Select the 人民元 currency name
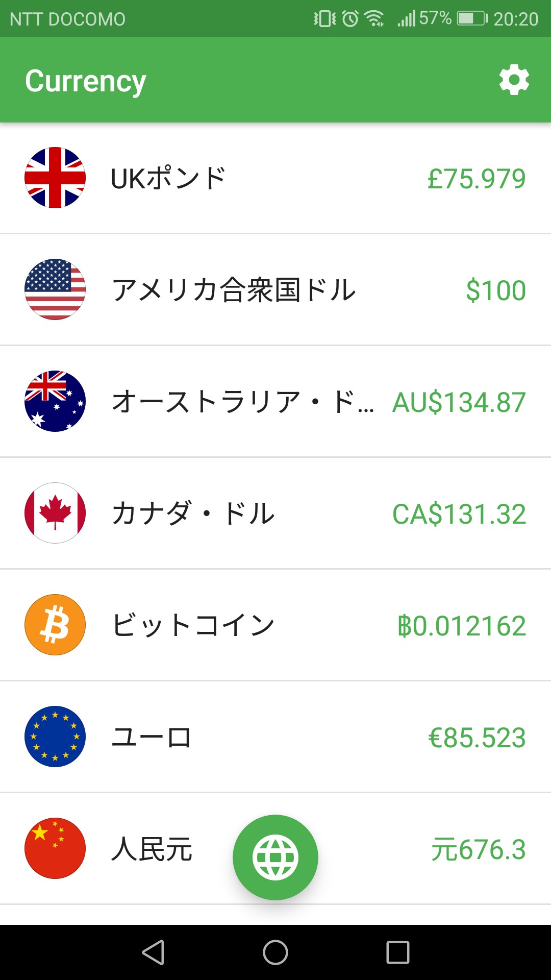551x980 pixels. pyautogui.click(x=152, y=849)
